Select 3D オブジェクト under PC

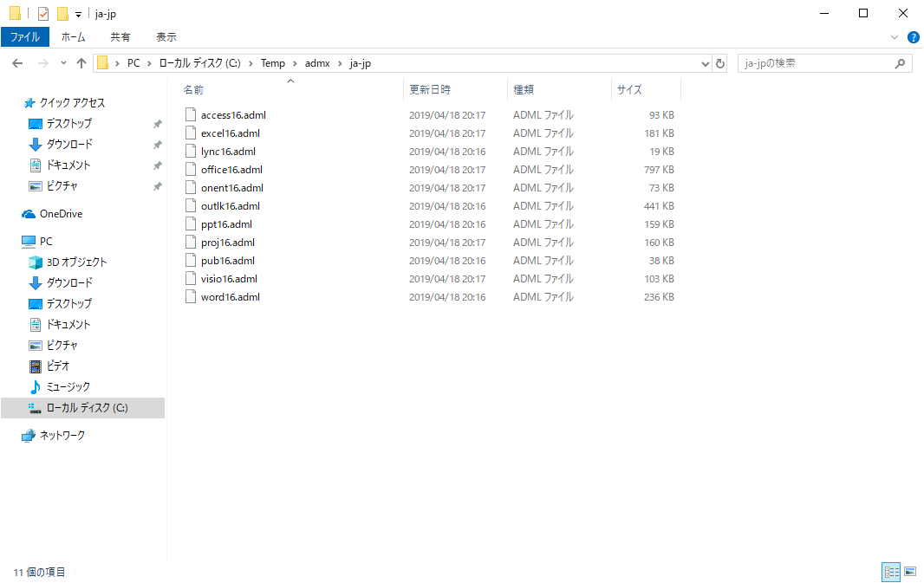click(68, 262)
